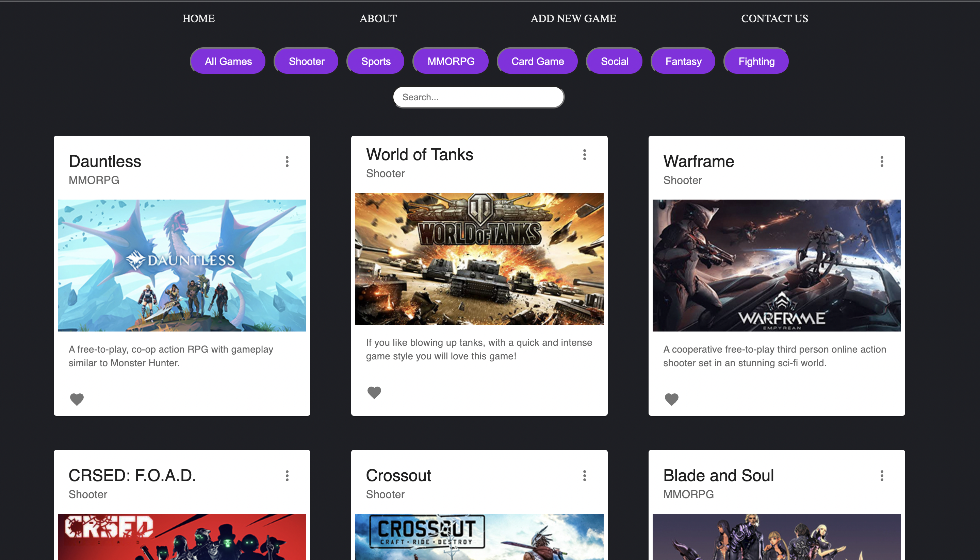
Task: Toggle the Warframe favorite heart
Action: coord(672,399)
